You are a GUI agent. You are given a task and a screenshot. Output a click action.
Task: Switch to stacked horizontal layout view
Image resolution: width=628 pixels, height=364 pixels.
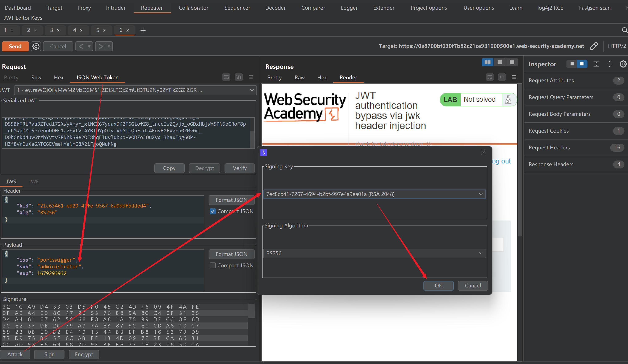500,62
